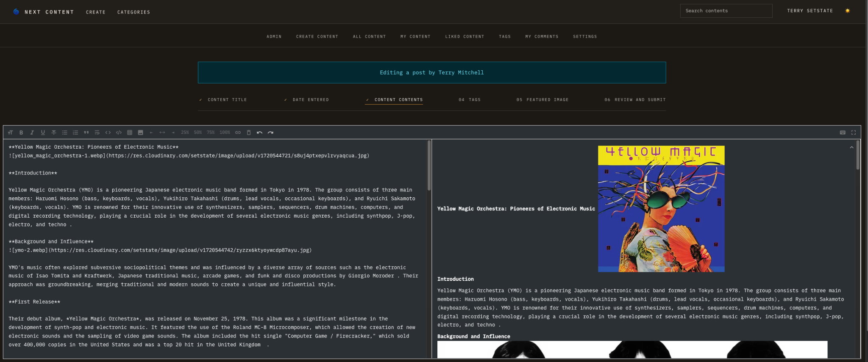Viewport: 868px width, 362px height.
Task: Set image width to 50%
Action: point(198,133)
